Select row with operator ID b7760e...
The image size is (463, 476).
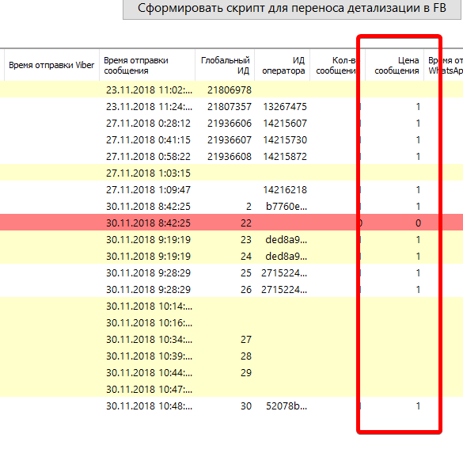coord(231,207)
